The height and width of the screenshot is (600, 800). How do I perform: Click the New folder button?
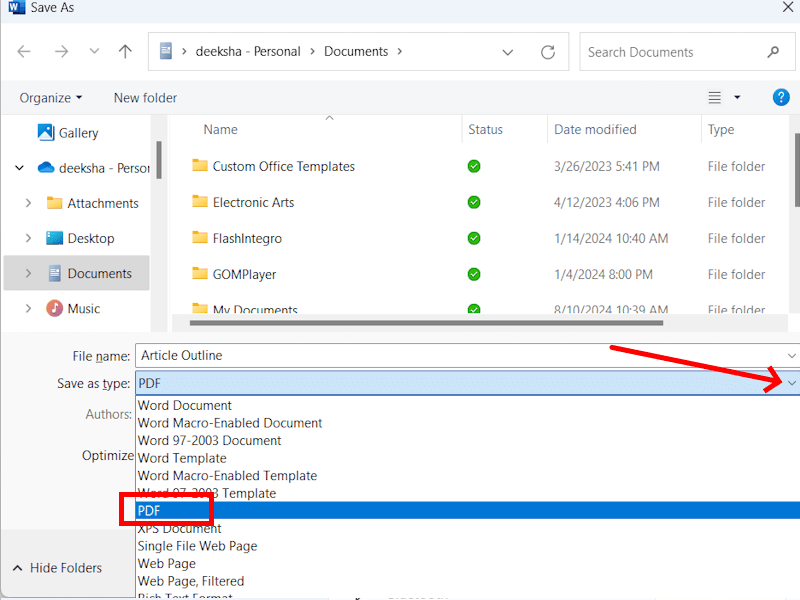(144, 97)
